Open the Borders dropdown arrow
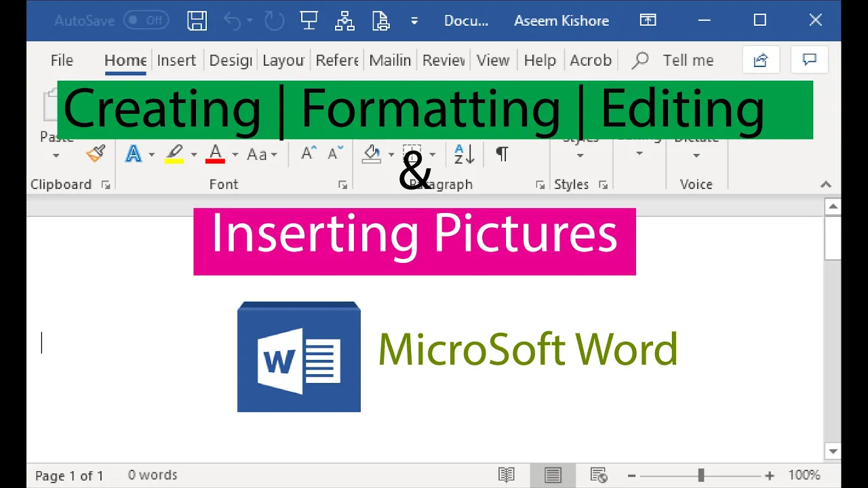The height and width of the screenshot is (488, 868). 433,155
